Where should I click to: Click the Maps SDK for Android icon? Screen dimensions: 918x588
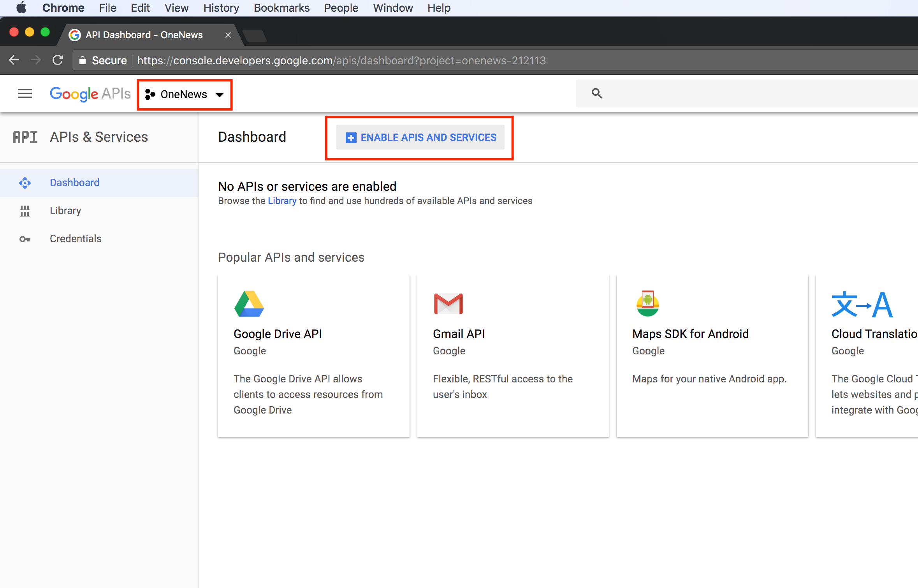(x=647, y=304)
